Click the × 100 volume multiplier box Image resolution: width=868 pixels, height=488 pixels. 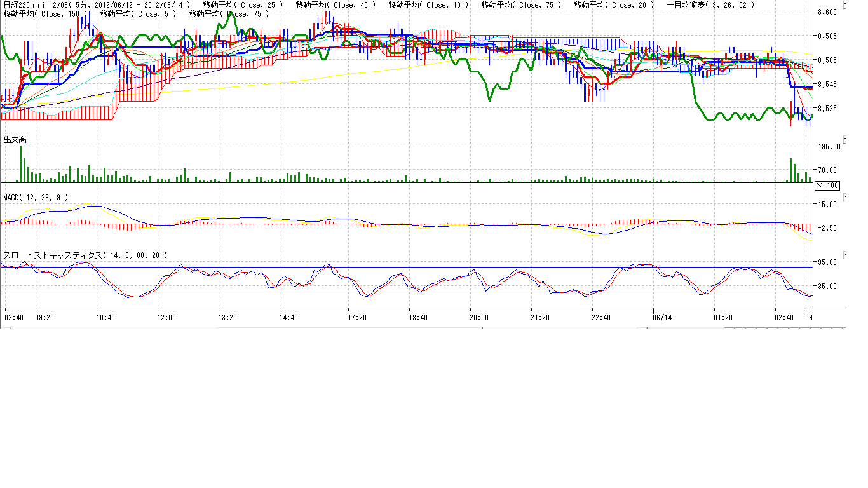pos(827,186)
